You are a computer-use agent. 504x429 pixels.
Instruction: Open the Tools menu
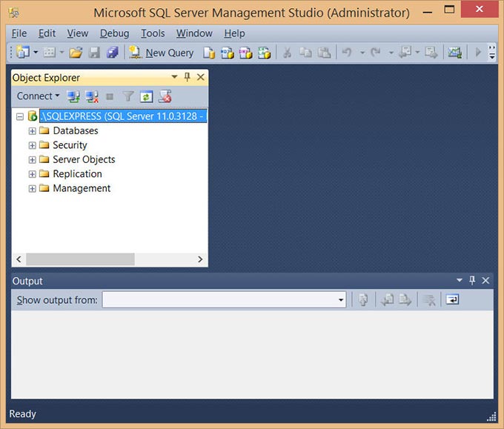pos(153,33)
